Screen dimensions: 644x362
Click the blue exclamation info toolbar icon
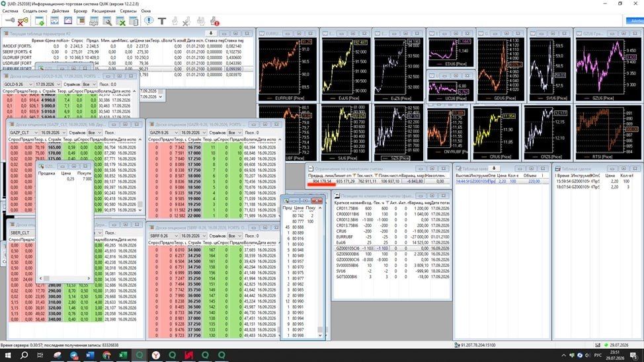point(149,20)
